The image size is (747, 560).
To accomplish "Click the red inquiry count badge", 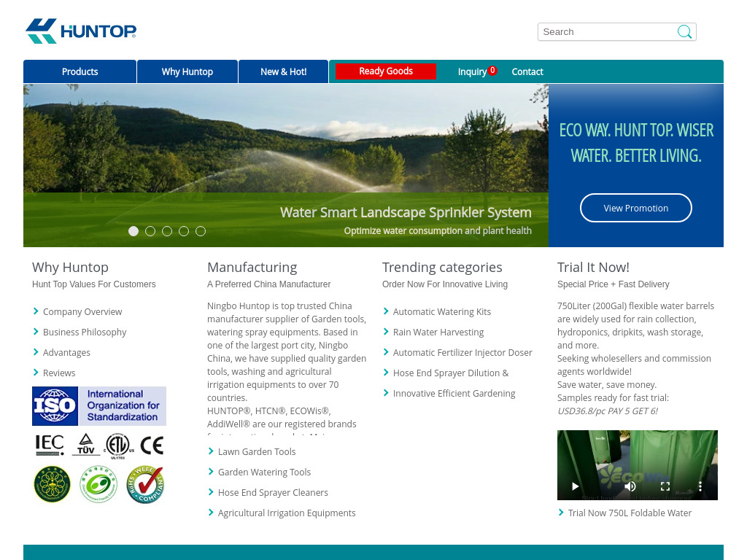I will [492, 70].
